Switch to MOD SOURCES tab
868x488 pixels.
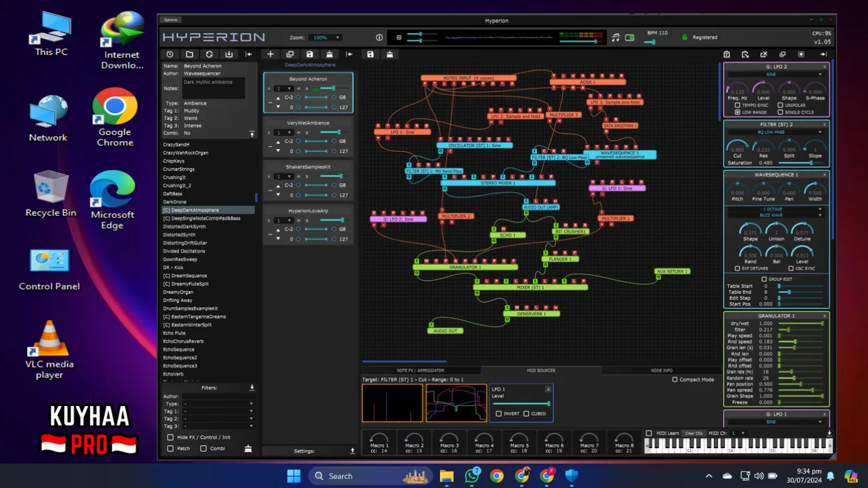[541, 370]
